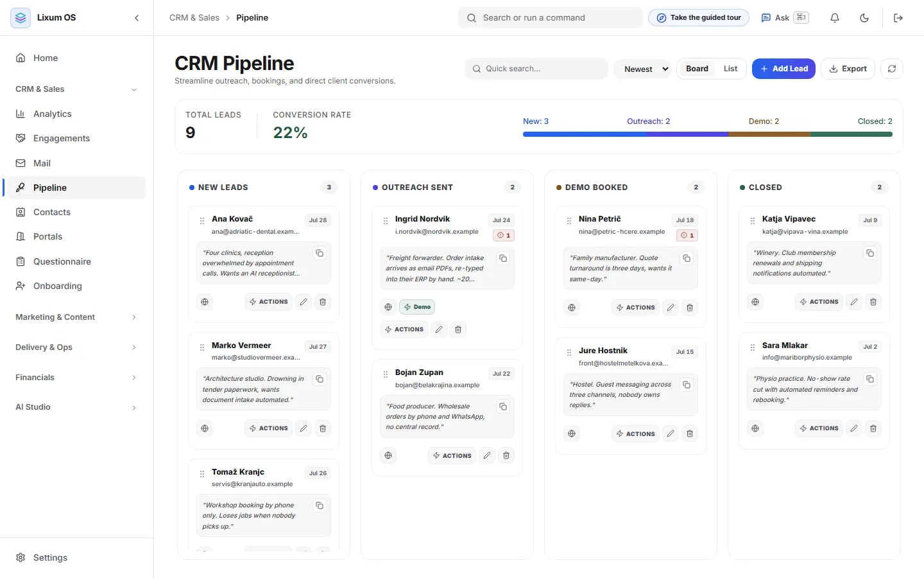
Task: Expand Delivery & Ops section
Action: (77, 347)
